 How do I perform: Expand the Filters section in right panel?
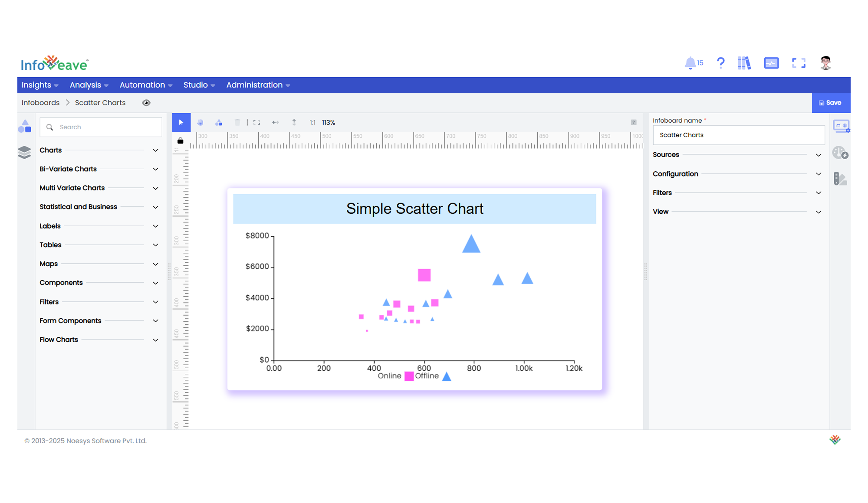point(737,193)
